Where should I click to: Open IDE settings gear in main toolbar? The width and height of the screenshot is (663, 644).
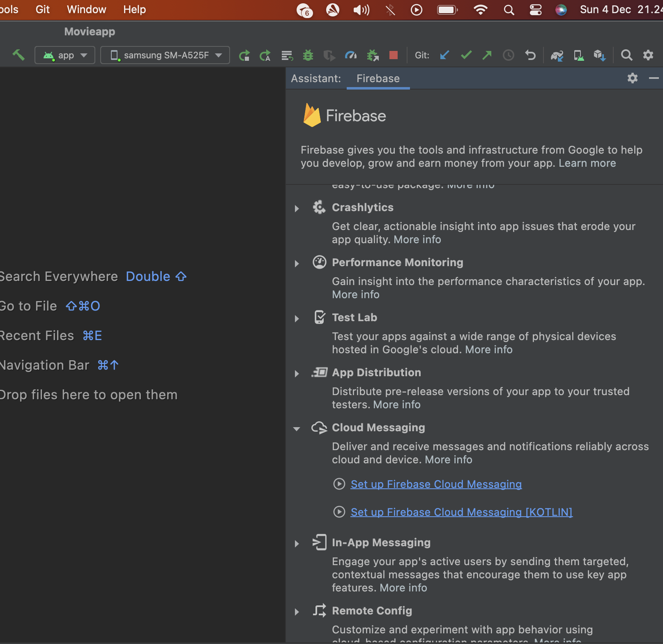[x=648, y=55]
